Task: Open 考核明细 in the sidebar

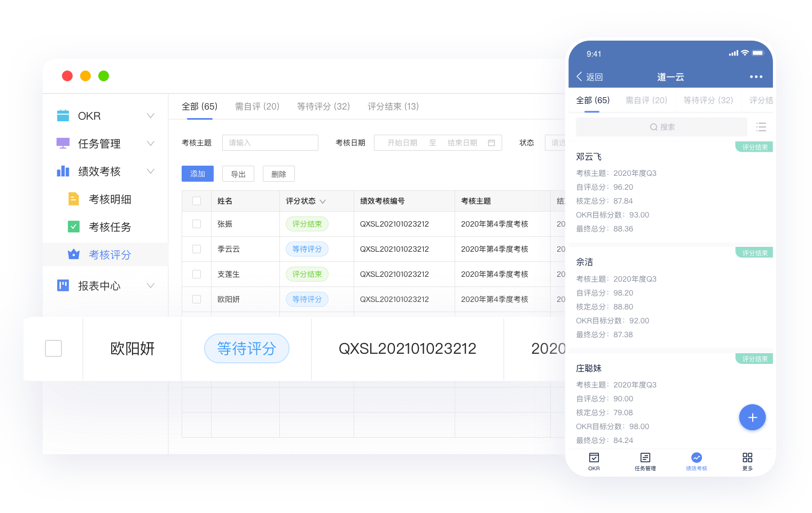Action: coord(110,199)
